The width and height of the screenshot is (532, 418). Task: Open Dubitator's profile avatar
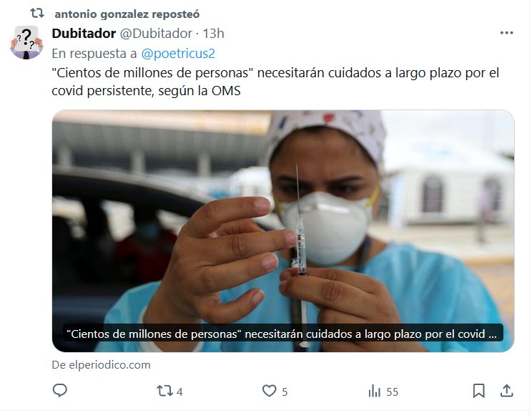coord(26,42)
